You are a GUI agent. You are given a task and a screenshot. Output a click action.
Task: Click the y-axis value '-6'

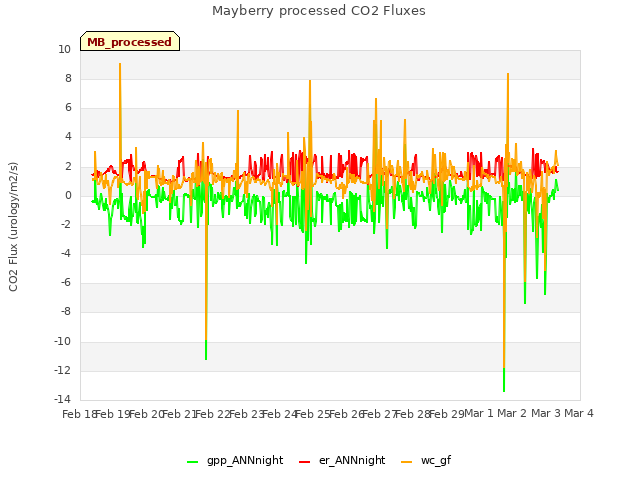click(x=65, y=282)
